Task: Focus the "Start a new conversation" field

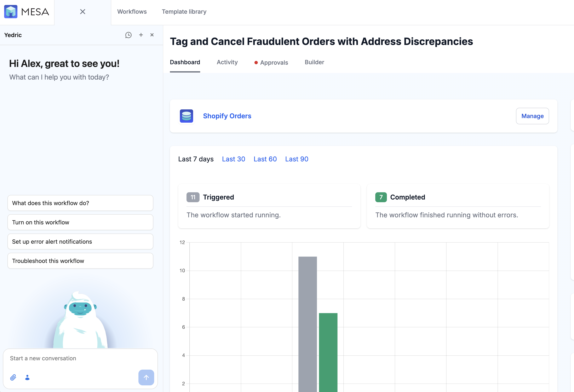Action: pyautogui.click(x=80, y=358)
